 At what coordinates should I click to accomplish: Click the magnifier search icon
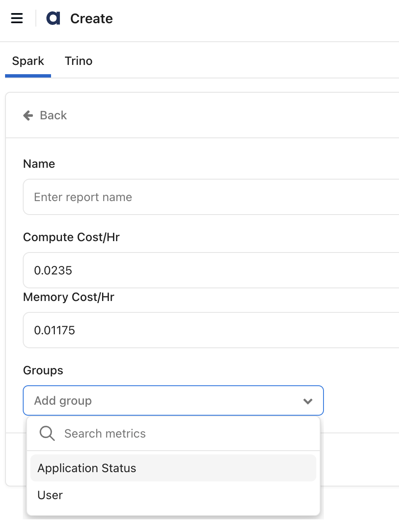47,433
